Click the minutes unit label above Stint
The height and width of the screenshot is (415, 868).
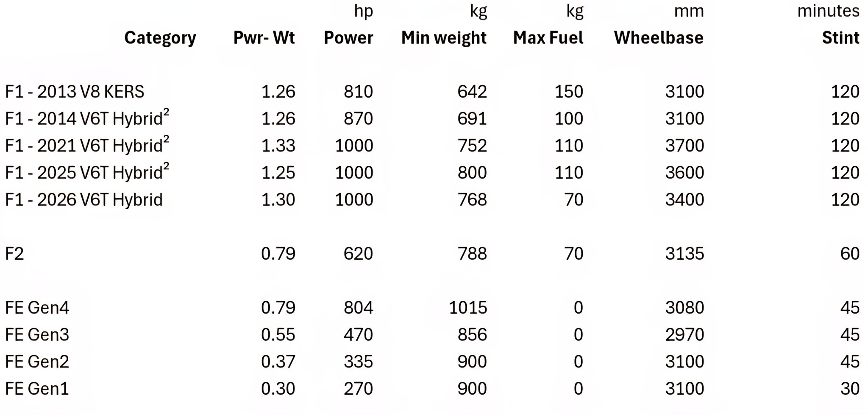828,11
